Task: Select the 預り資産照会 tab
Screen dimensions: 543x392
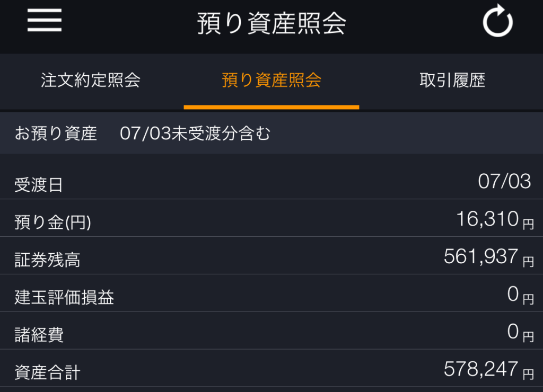Action: pos(271,81)
